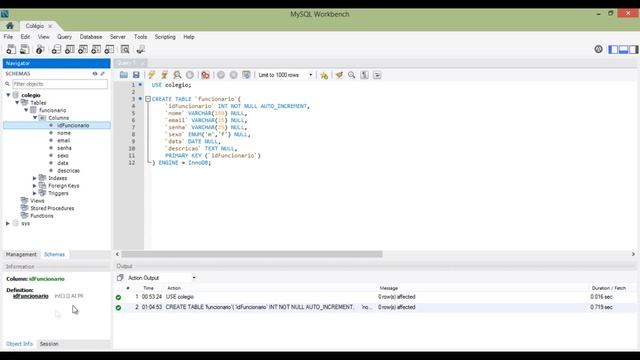Select the descricao column in tree

coord(69,171)
